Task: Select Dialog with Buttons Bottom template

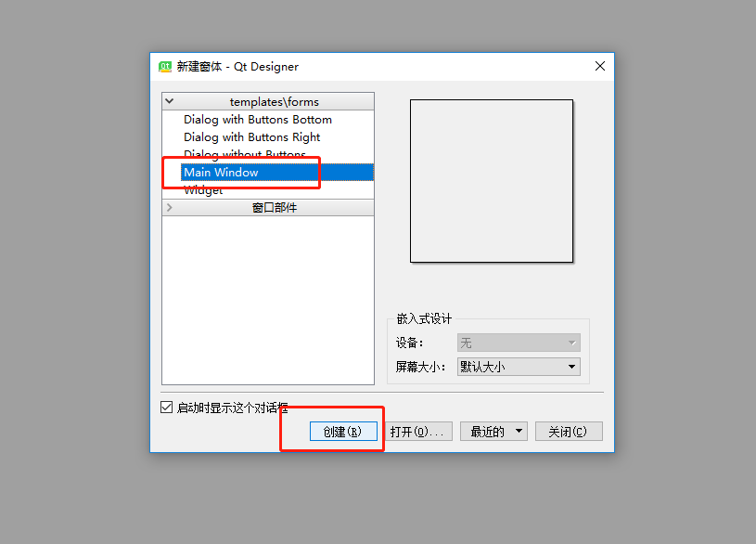Action: 258,119
